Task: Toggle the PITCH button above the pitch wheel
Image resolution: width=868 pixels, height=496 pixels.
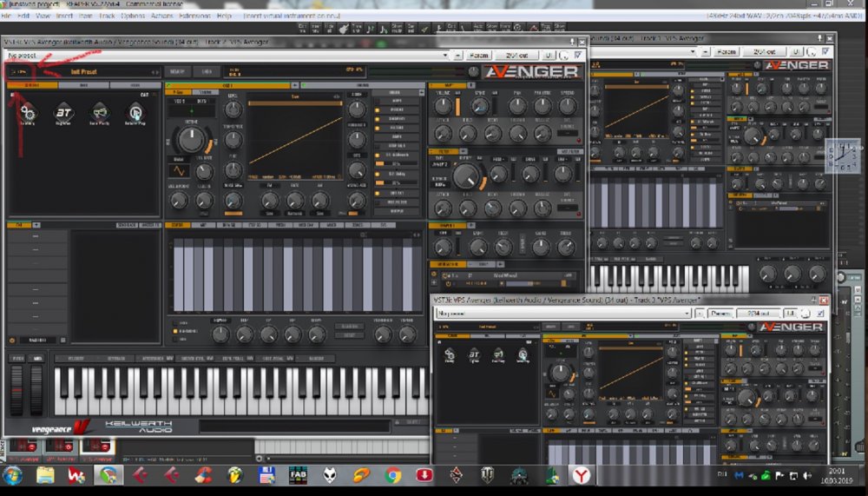Action: point(17,359)
